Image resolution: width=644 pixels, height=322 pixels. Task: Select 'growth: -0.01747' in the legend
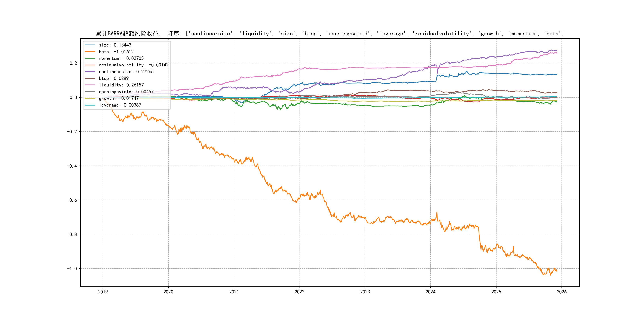(118, 98)
